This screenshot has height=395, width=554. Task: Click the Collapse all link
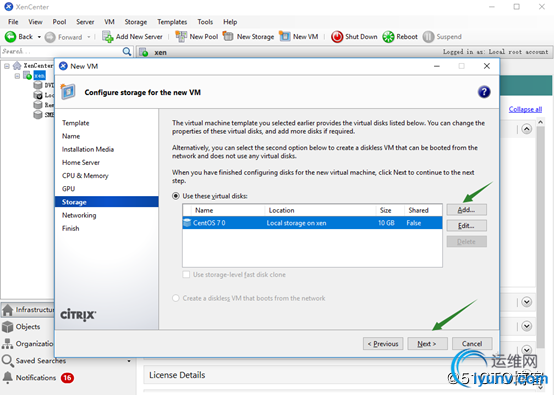coord(525,110)
